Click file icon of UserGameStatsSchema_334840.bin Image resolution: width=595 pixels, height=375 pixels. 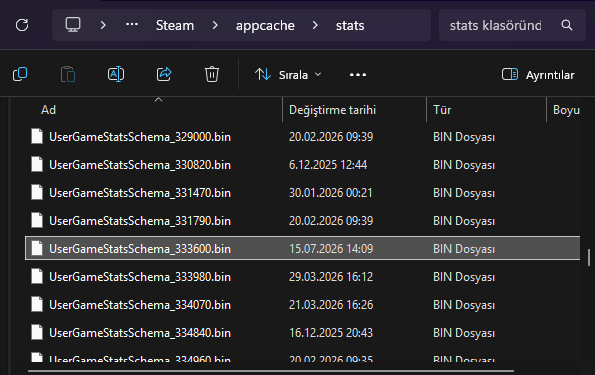click(x=37, y=332)
